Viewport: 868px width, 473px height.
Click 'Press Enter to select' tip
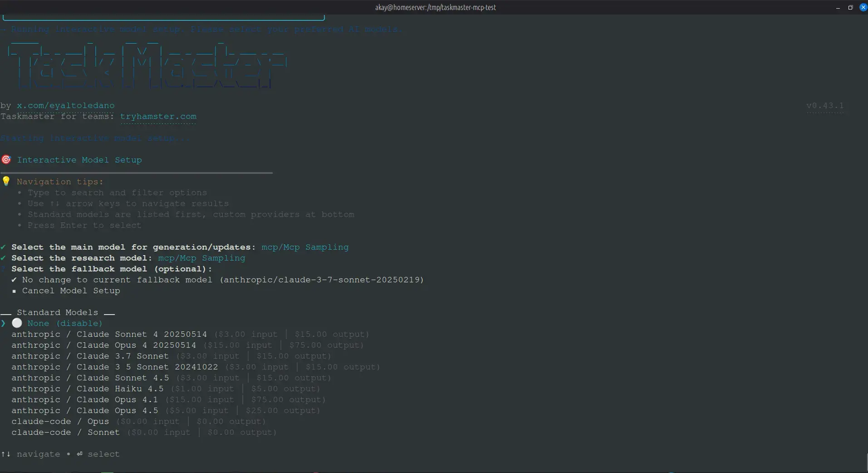84,225
